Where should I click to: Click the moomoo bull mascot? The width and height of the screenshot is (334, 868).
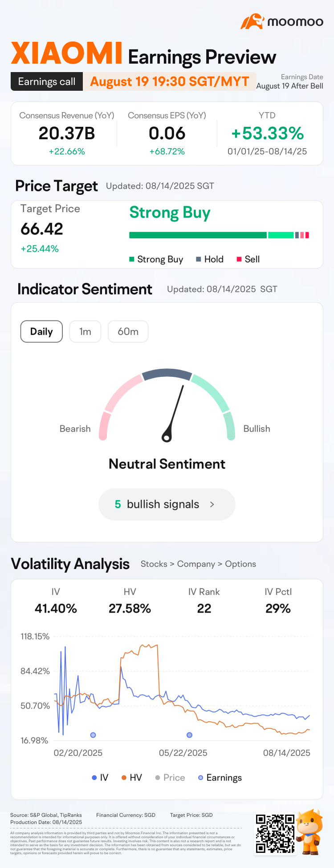point(310,831)
